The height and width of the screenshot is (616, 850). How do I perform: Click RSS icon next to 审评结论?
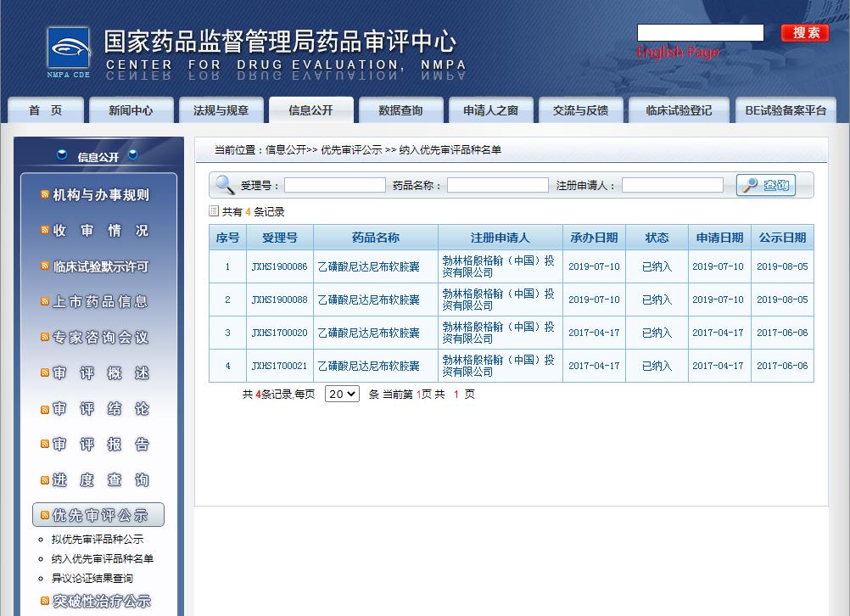tap(45, 410)
